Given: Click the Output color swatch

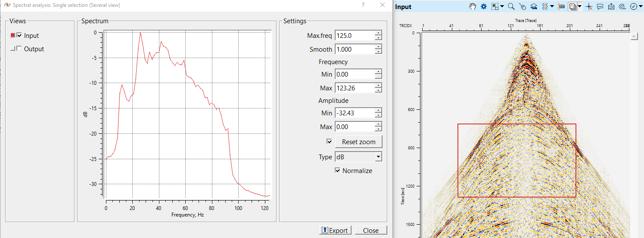Looking at the screenshot, I should (12, 49).
